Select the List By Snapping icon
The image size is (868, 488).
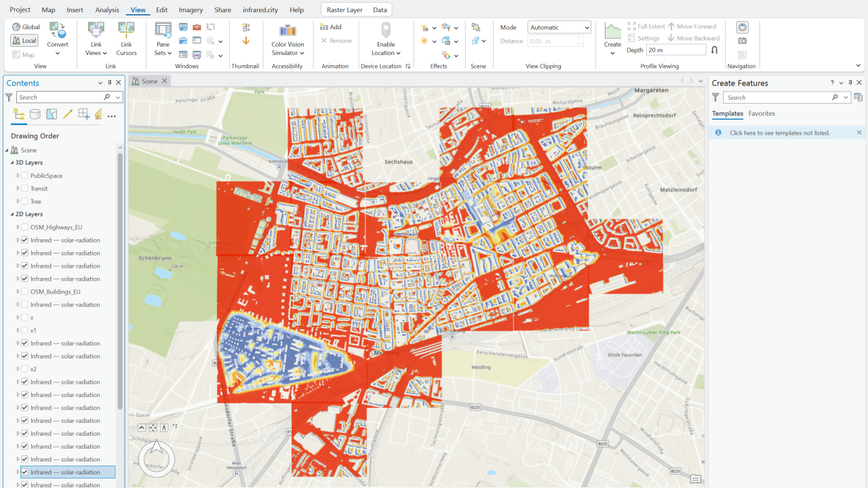pos(83,115)
